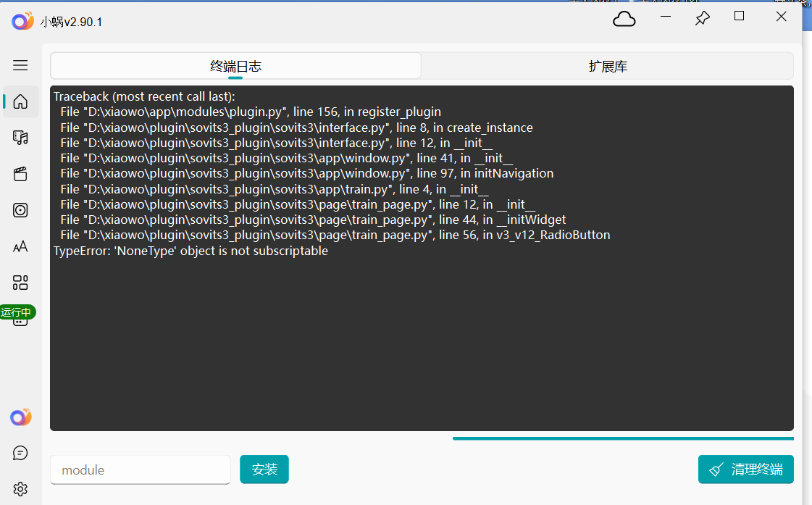812x505 pixels.
Task: Open the plugins grid icon
Action: (20, 283)
